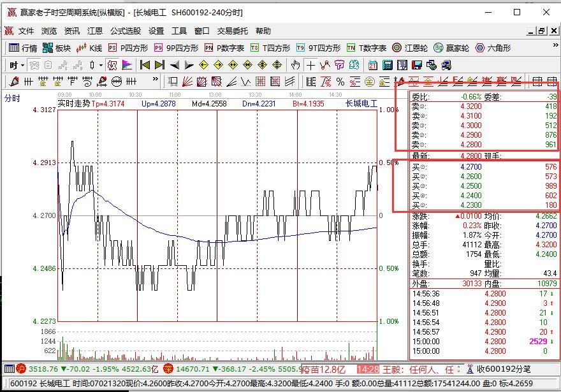Click the dark right triangle arrow

coord(189,65)
